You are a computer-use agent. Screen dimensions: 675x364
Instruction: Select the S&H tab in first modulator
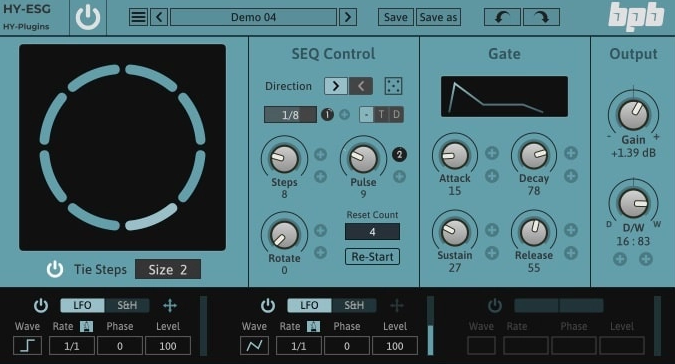tap(127, 305)
